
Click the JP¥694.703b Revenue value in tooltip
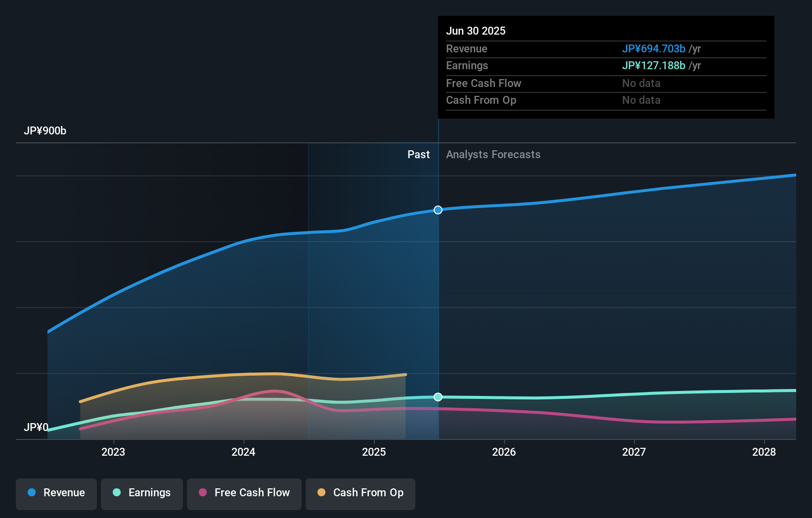653,49
